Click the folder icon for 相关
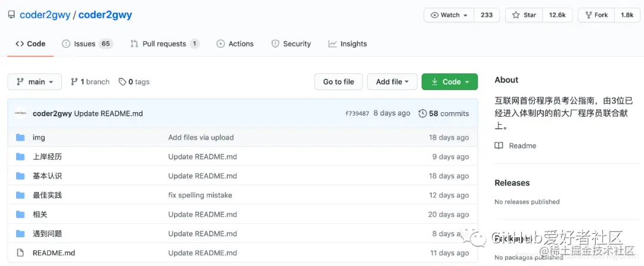Image resolution: width=644 pixels, height=266 pixels. click(20, 214)
